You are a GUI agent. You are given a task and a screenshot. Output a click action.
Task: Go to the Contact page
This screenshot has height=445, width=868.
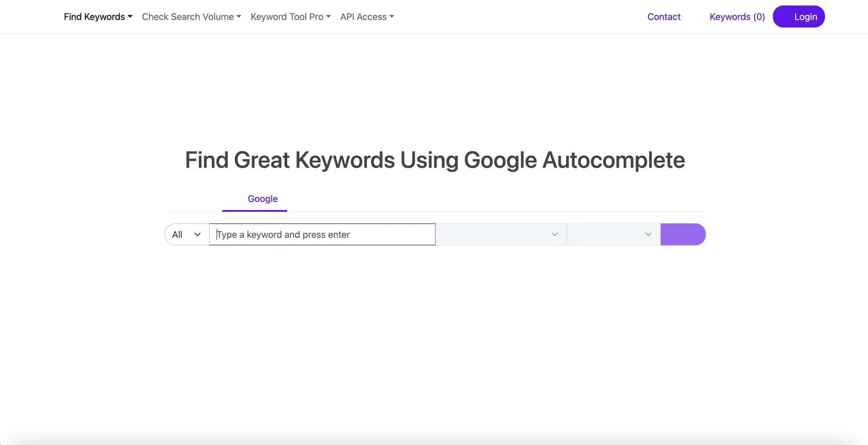663,17
